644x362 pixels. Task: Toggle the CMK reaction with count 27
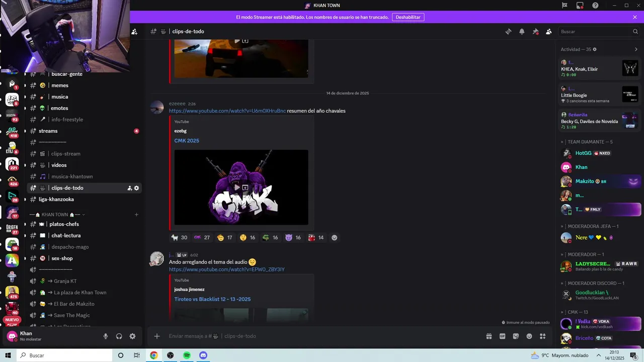202,238
